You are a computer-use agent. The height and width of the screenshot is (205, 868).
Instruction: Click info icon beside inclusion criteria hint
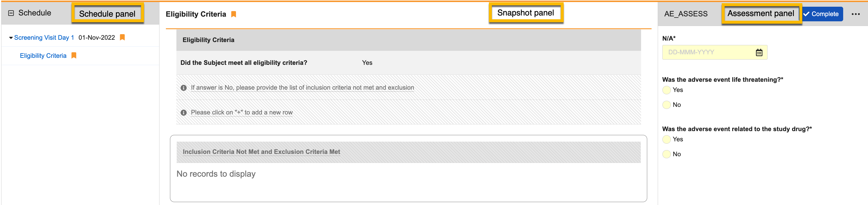click(184, 88)
